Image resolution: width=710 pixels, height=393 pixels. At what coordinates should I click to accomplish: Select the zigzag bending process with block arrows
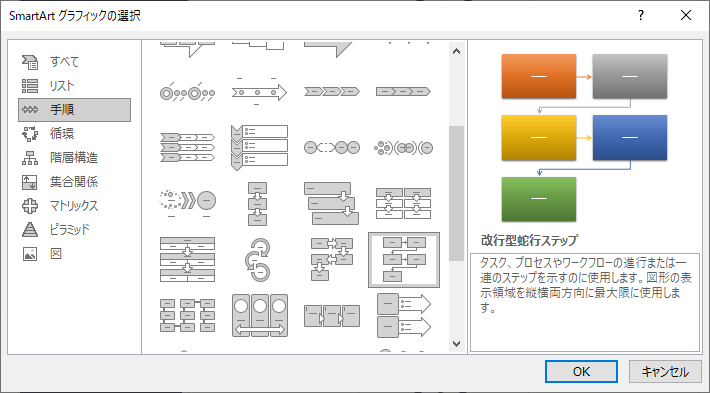pos(331,260)
